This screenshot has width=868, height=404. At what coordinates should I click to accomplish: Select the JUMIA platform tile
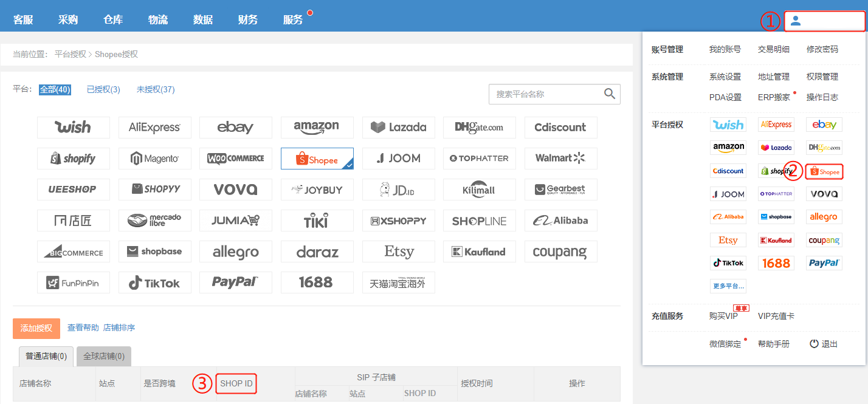pyautogui.click(x=236, y=221)
